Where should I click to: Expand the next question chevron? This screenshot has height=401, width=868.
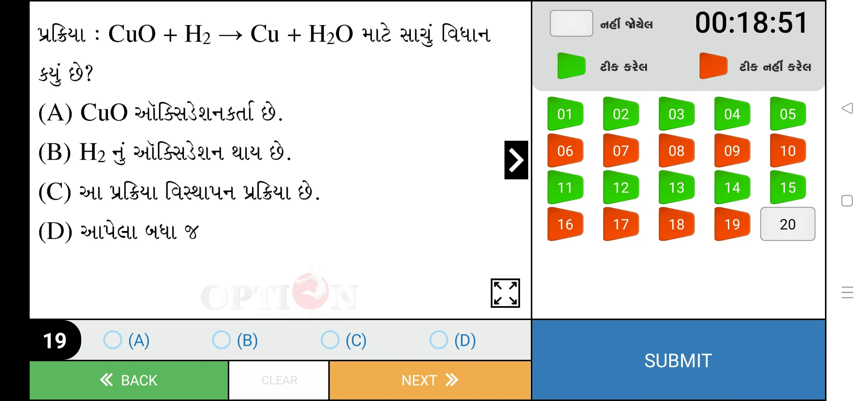coord(515,160)
